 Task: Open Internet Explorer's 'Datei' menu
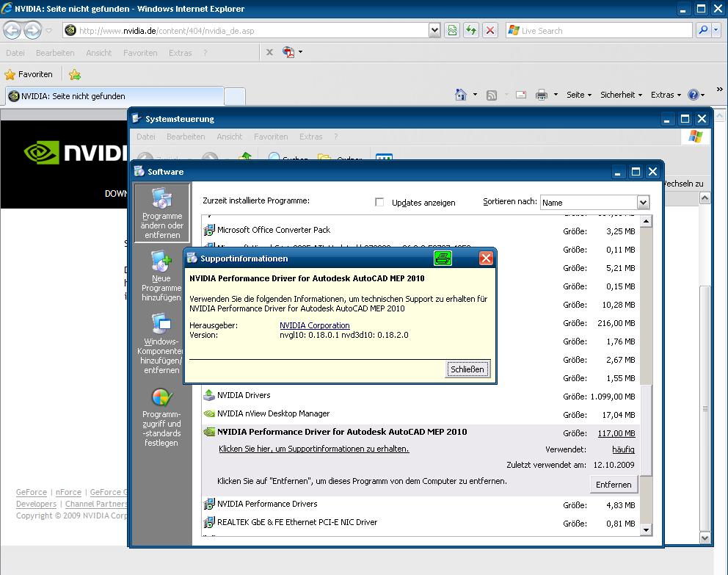(15, 53)
